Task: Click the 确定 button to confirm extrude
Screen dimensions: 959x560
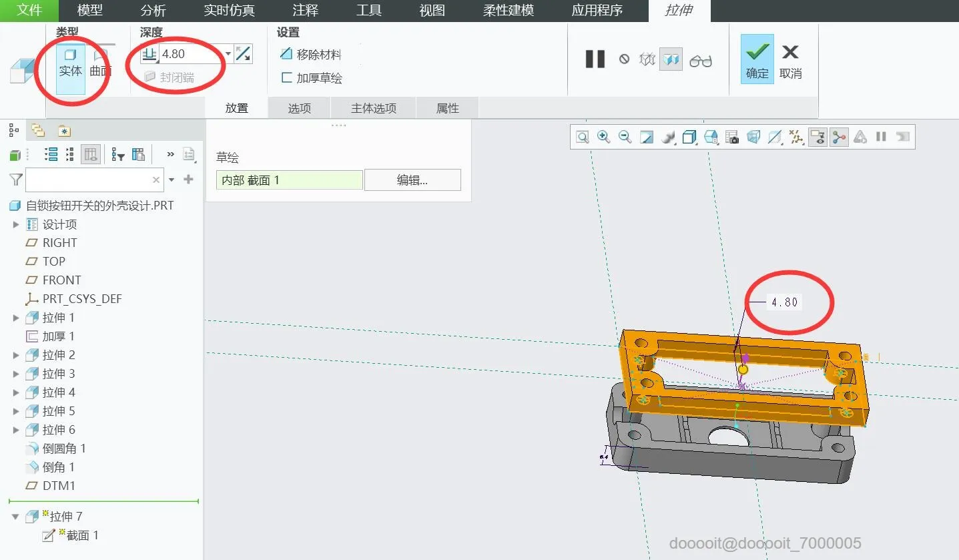Action: click(x=756, y=59)
